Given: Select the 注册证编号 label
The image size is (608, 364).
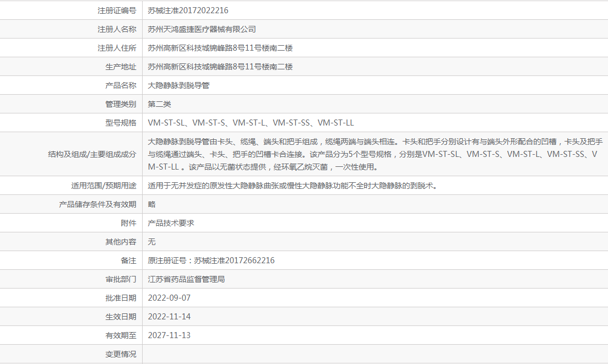Looking at the screenshot, I should click(x=117, y=10).
